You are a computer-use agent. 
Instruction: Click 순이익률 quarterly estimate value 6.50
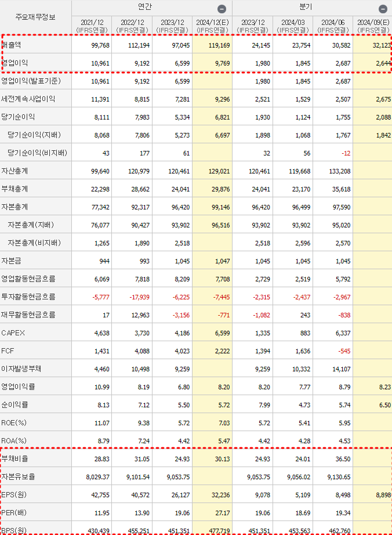pos(385,406)
